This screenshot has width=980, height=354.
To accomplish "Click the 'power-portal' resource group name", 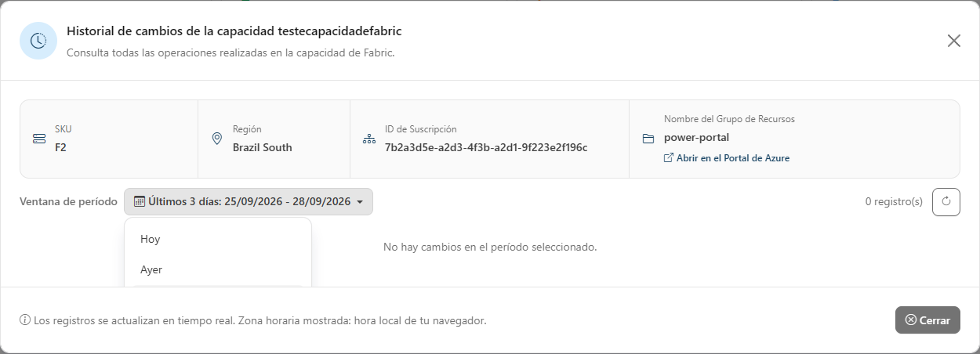I will [x=697, y=137].
